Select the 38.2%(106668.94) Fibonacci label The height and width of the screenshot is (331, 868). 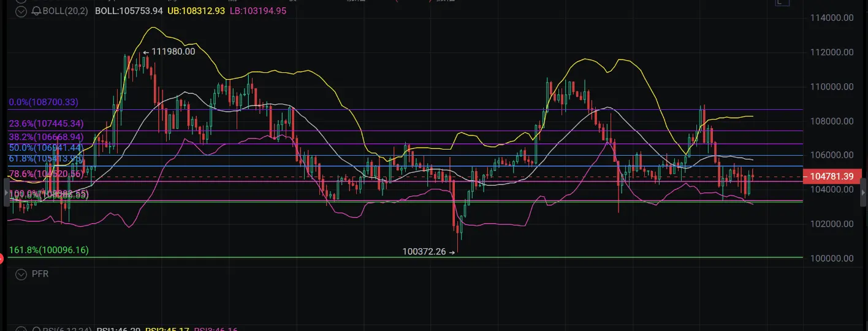[46, 137]
